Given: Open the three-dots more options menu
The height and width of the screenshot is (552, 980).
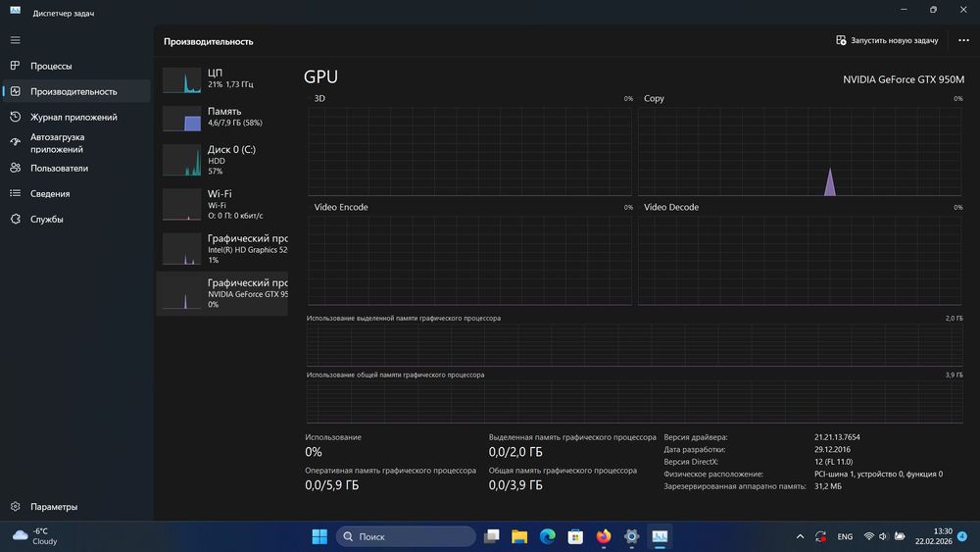Looking at the screenshot, I should (963, 40).
